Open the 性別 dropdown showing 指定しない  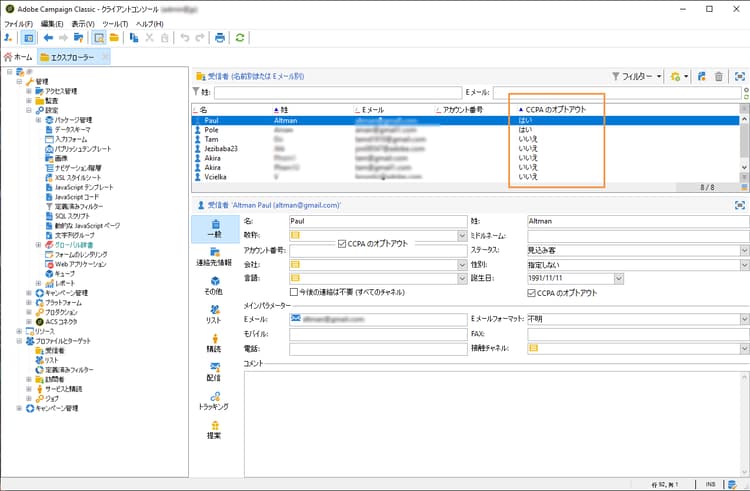point(745,265)
